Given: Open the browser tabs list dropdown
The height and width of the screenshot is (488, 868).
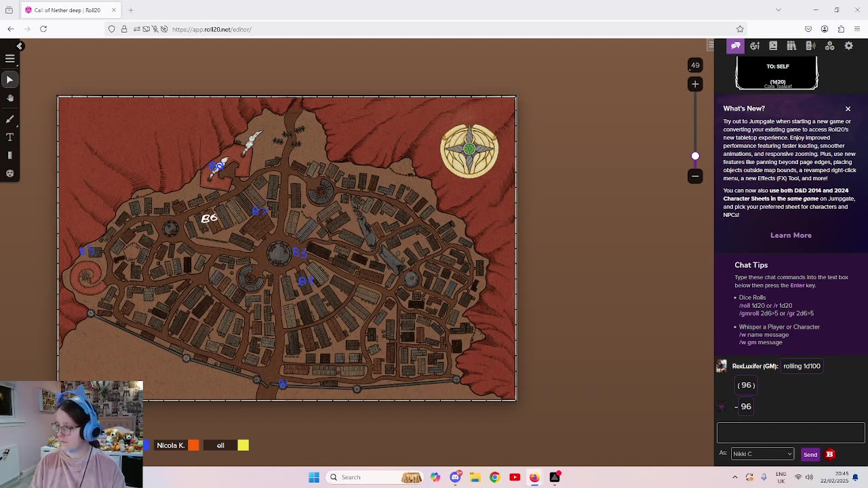Looking at the screenshot, I should pyautogui.click(x=778, y=10).
